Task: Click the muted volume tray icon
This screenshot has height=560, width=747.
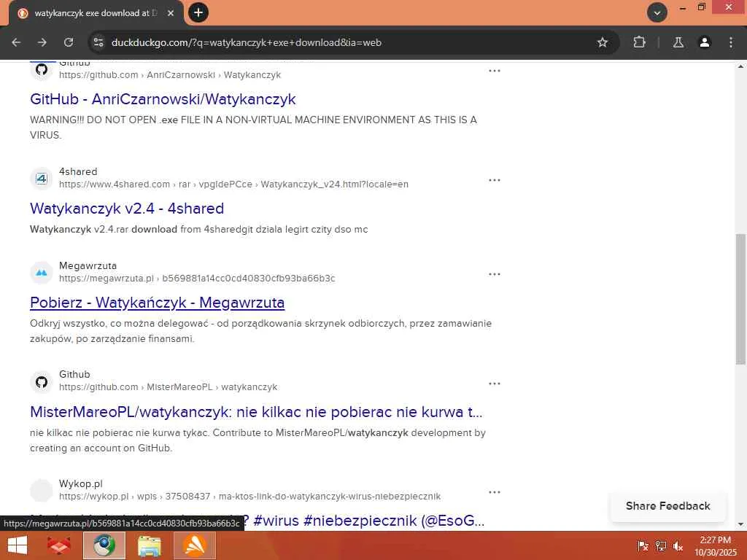Action: pos(678,546)
